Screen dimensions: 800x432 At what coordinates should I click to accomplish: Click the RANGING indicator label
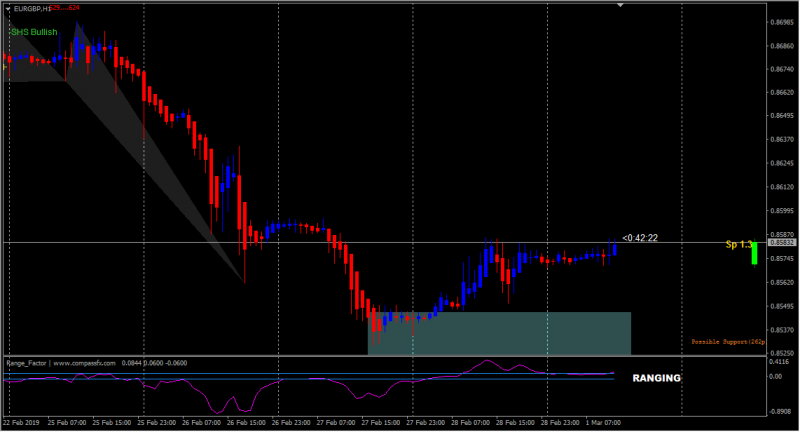pyautogui.click(x=657, y=378)
